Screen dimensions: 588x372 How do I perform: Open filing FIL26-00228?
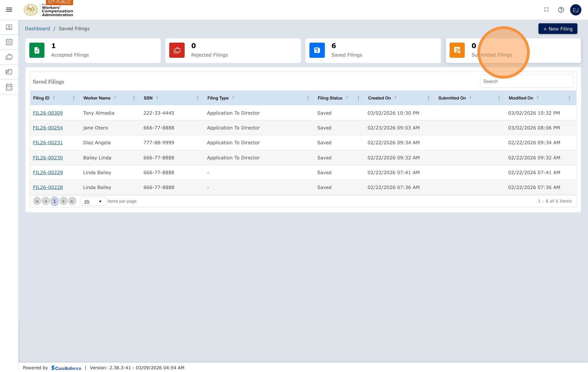point(48,187)
